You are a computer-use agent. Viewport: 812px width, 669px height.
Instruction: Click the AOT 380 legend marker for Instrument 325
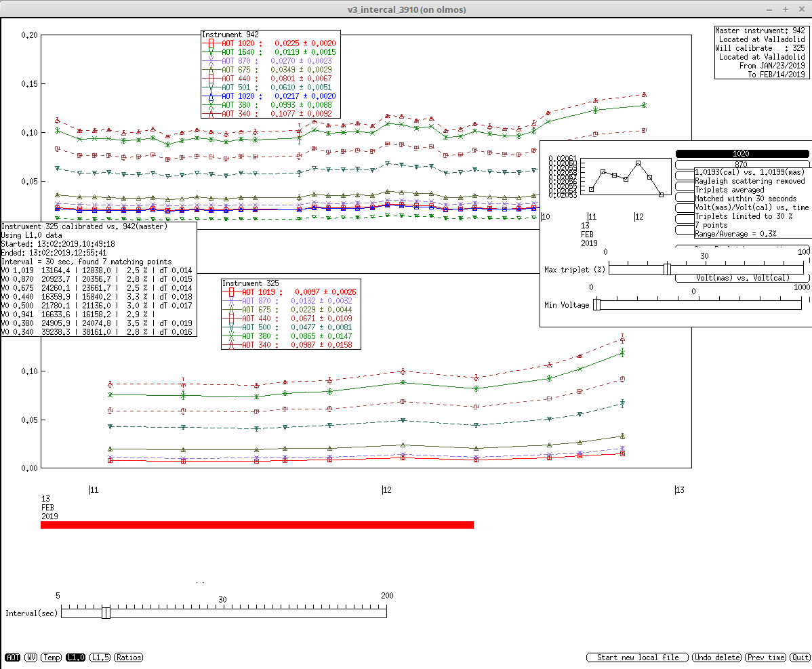pyautogui.click(x=231, y=336)
